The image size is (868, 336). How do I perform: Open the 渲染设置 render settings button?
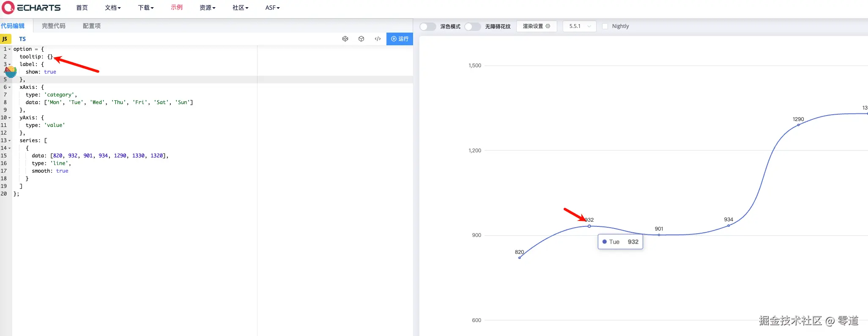click(536, 26)
